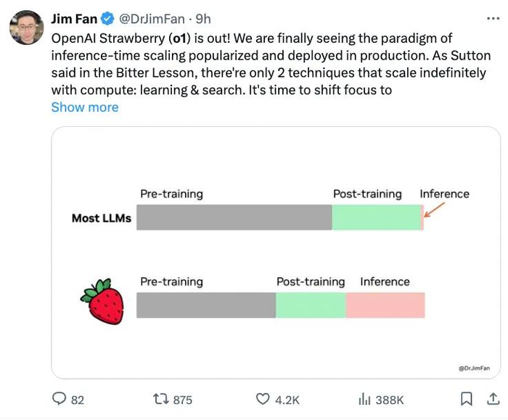
Task: Open Jim Fan's profile picture
Action: (25, 27)
